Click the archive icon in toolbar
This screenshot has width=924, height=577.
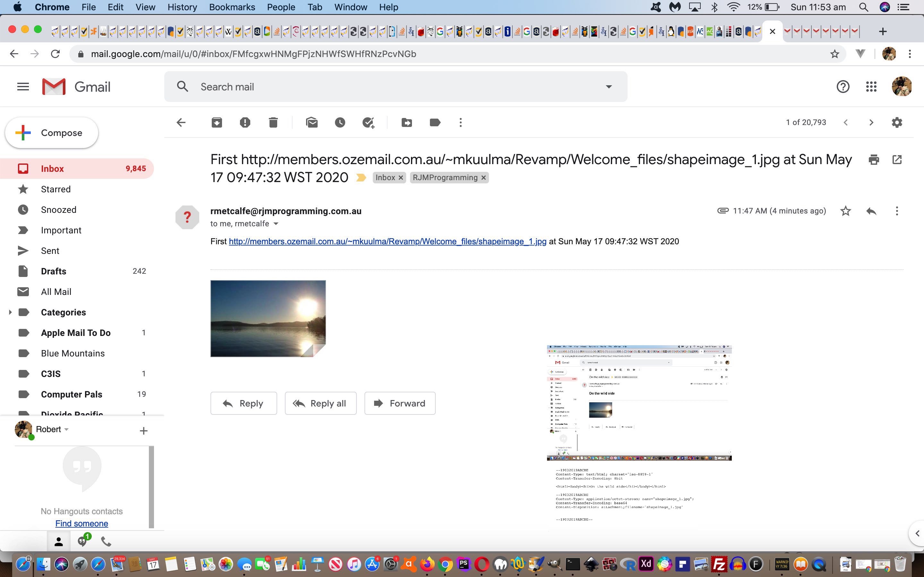(x=216, y=122)
